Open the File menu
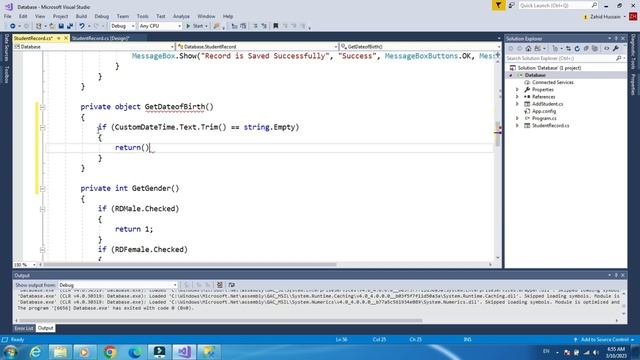 click(x=7, y=16)
